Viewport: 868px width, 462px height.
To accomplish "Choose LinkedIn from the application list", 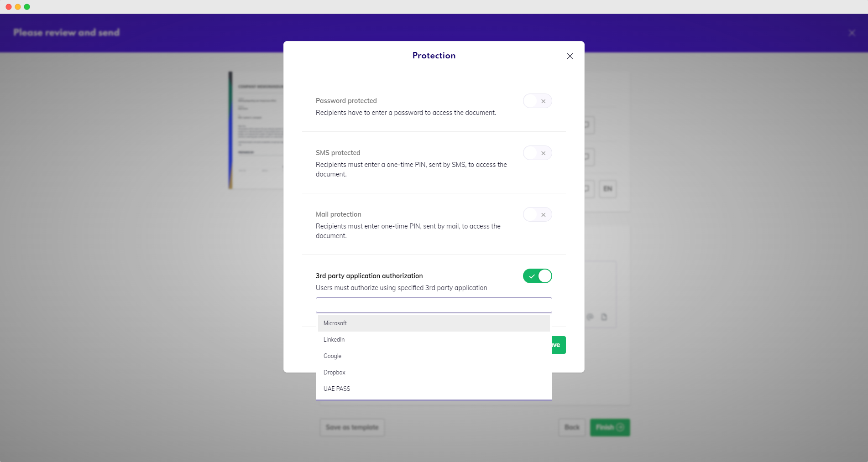I will point(334,340).
